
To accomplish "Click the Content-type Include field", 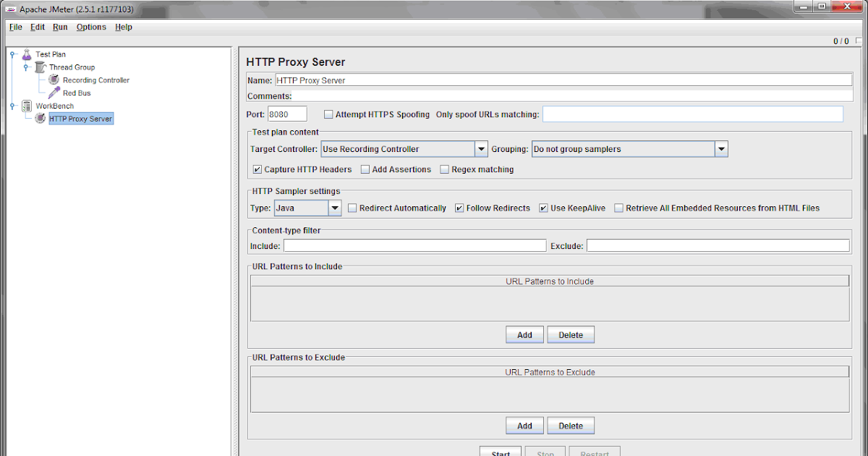I will point(414,246).
